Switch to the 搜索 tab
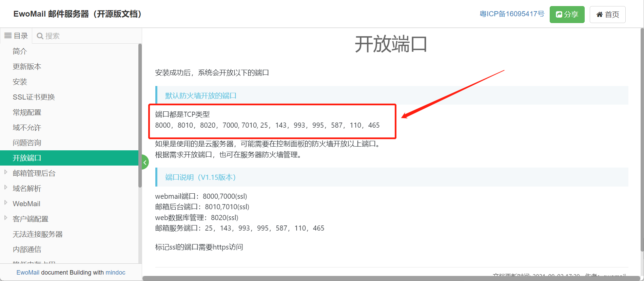Image resolution: width=644 pixels, height=281 pixels. coord(48,36)
